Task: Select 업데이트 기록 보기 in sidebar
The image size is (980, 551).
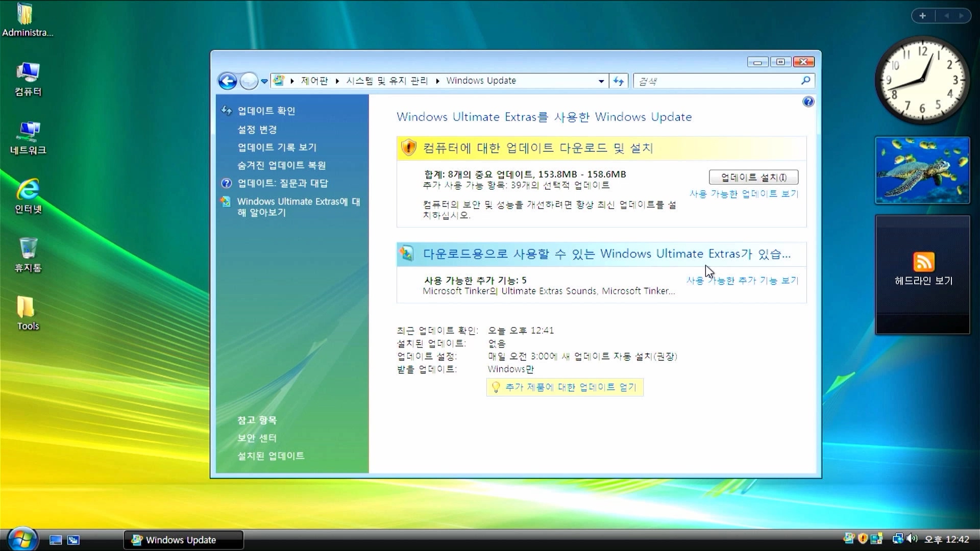Action: click(x=277, y=147)
